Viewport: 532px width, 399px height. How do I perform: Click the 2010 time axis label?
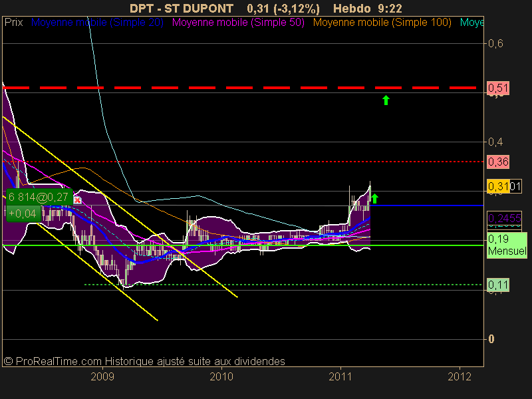(x=221, y=376)
